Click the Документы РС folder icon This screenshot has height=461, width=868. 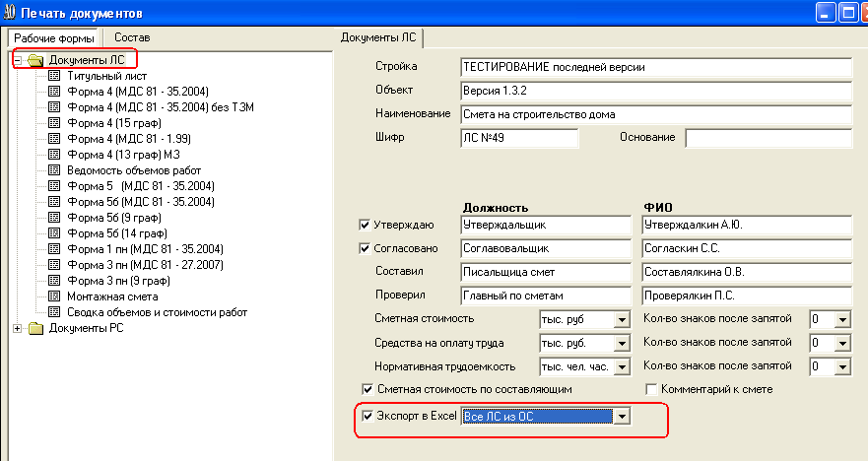(x=36, y=328)
